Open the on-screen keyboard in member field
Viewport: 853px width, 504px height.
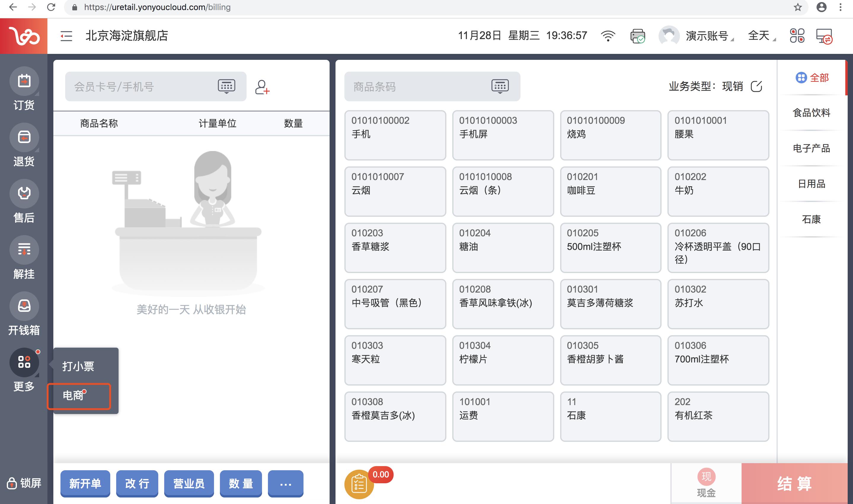tap(227, 86)
